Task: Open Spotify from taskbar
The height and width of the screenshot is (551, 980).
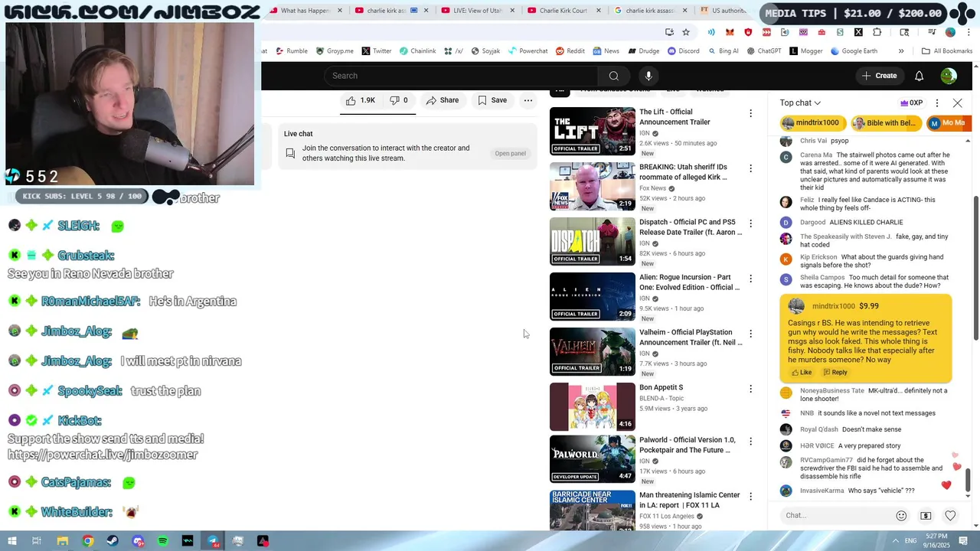Action: pos(162,541)
